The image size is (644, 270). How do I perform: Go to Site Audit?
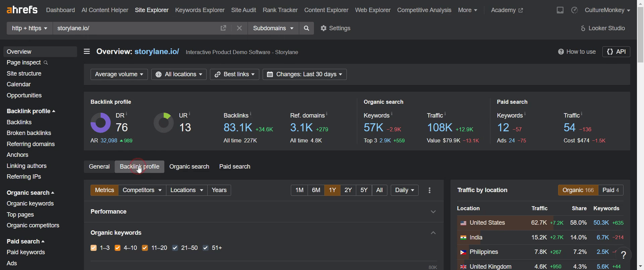click(x=244, y=10)
